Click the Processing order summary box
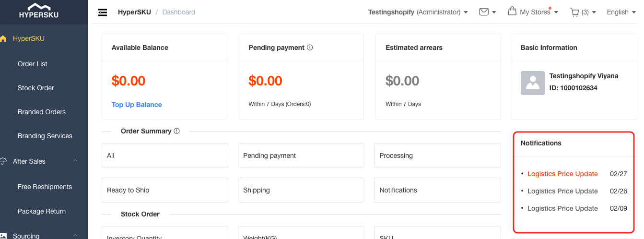 pos(437,155)
